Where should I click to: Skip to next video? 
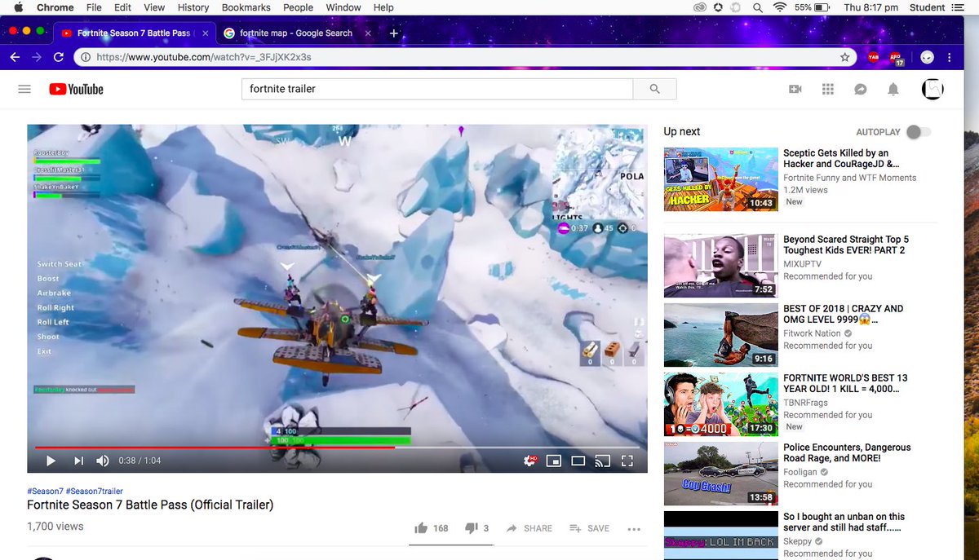click(78, 461)
